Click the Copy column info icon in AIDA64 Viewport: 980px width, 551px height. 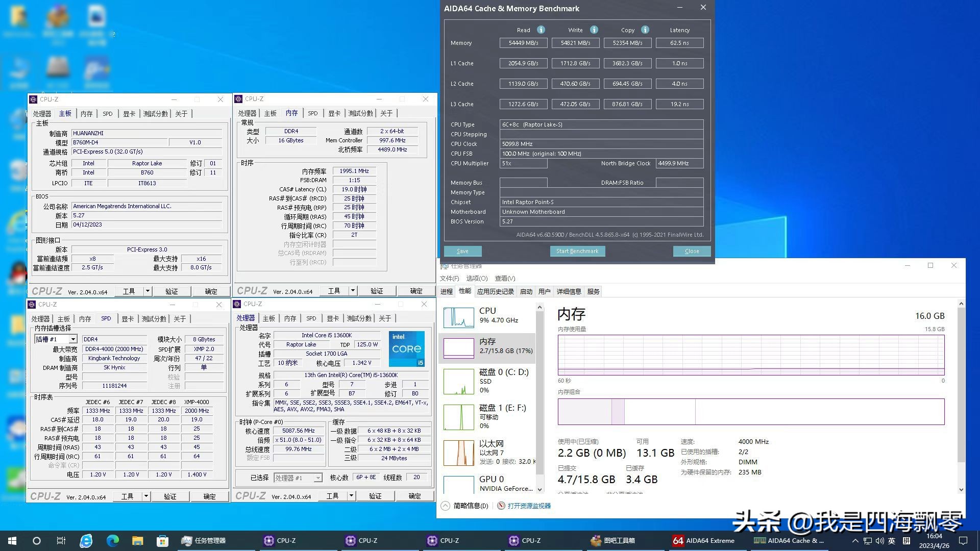tap(646, 30)
